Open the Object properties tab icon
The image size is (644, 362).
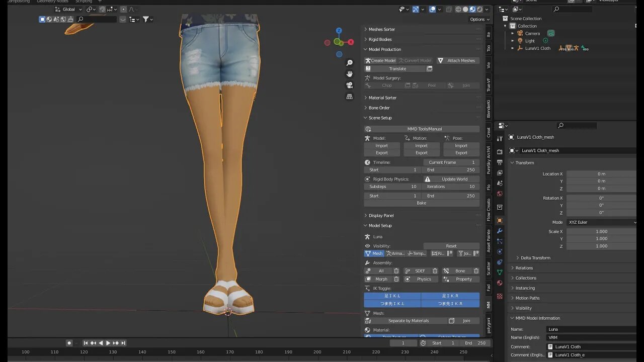(500, 220)
